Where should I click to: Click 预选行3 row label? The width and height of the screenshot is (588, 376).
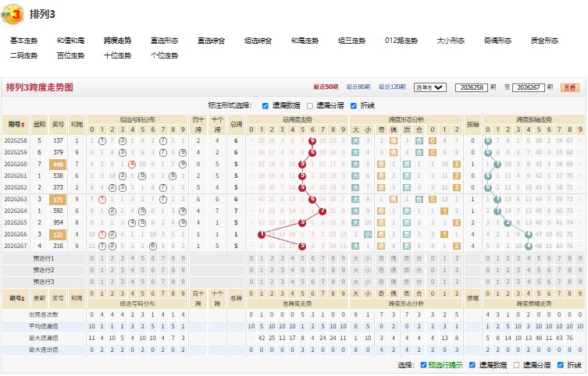pos(44,282)
